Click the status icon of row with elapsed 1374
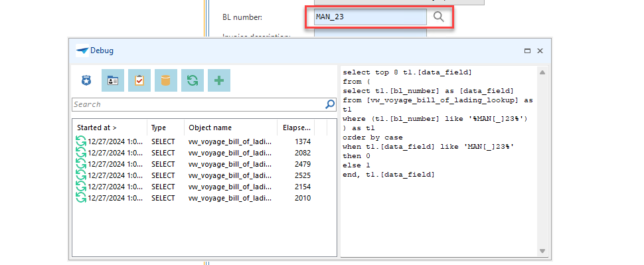This screenshot has width=644, height=265. pyautogui.click(x=81, y=141)
